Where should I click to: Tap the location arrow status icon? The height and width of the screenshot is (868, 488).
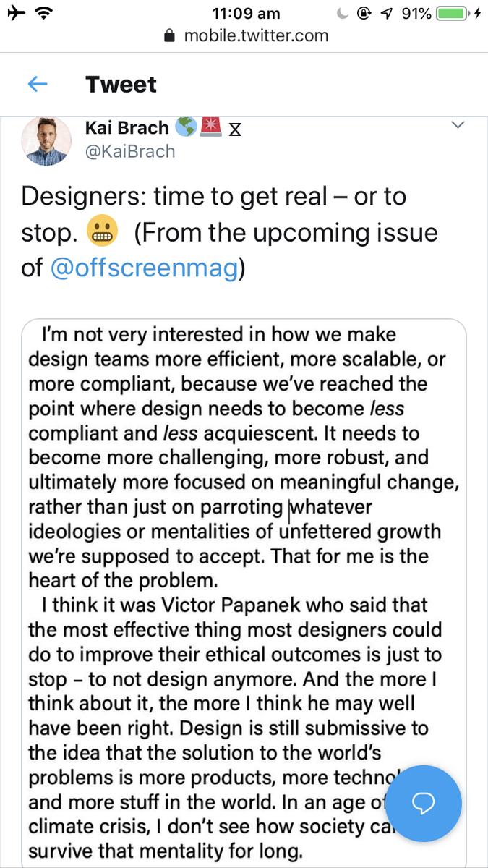(387, 13)
